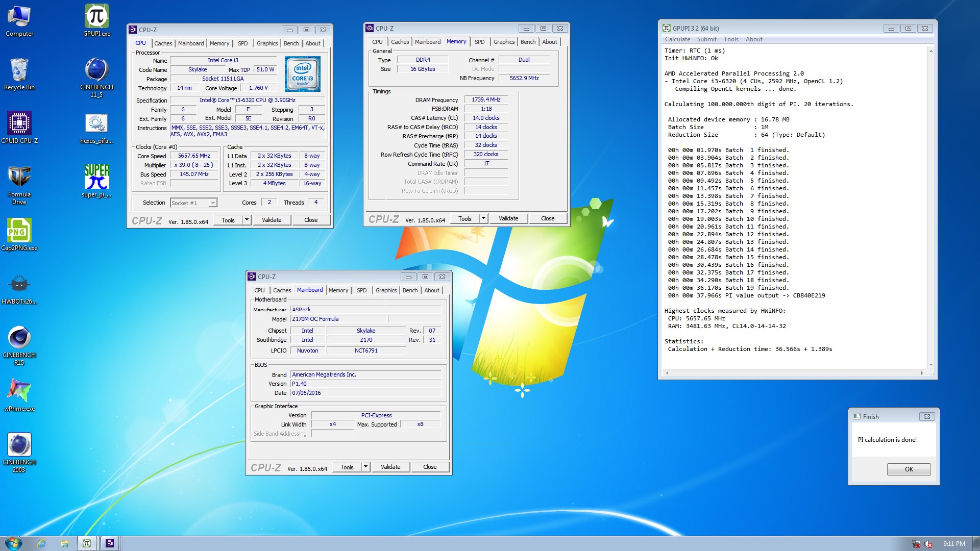Click OK in Finish dialog
Viewport: 980px width, 551px height.
(909, 469)
